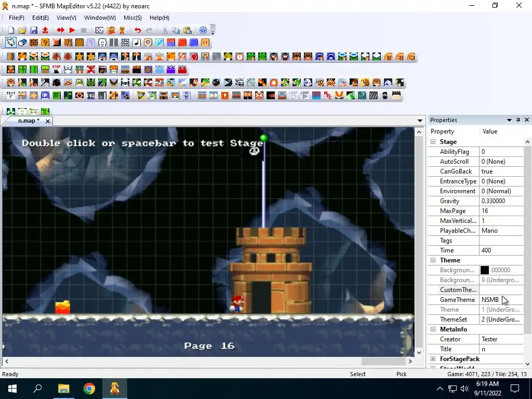Select the coin item icon
Viewport: 532px width, 399px height.
(11, 57)
